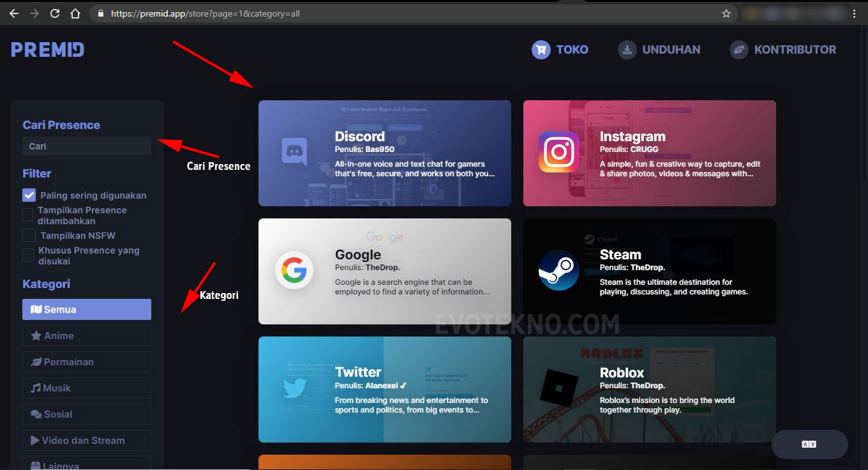The height and width of the screenshot is (470, 868).
Task: Click the Twitter bird icon
Action: coord(295,388)
